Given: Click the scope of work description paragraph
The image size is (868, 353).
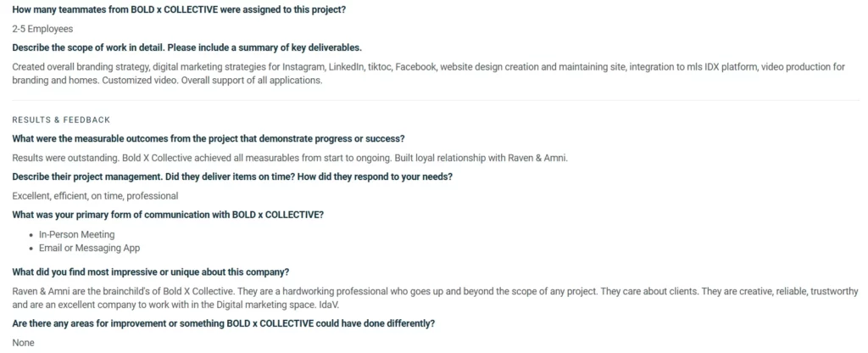Looking at the screenshot, I should (x=428, y=74).
